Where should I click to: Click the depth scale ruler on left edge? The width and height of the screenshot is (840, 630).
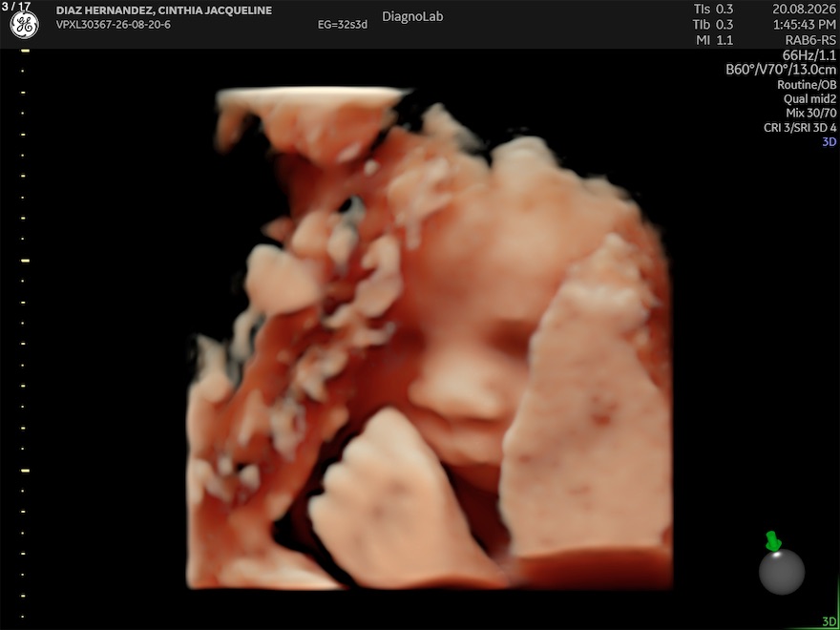point(24,334)
